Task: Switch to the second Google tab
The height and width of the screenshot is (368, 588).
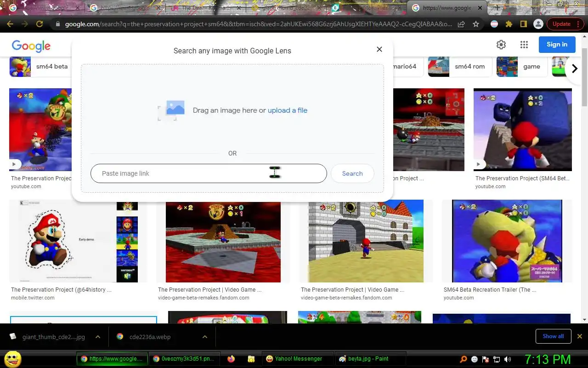Action: 126,8
